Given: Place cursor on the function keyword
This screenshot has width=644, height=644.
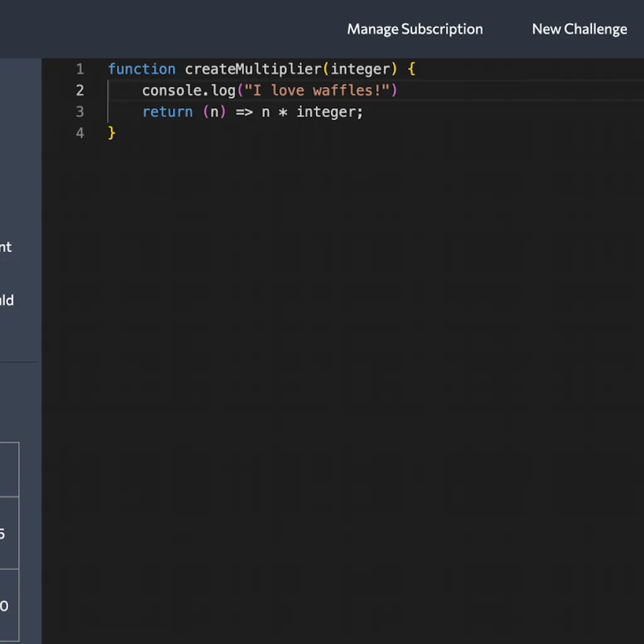Looking at the screenshot, I should click(x=142, y=69).
